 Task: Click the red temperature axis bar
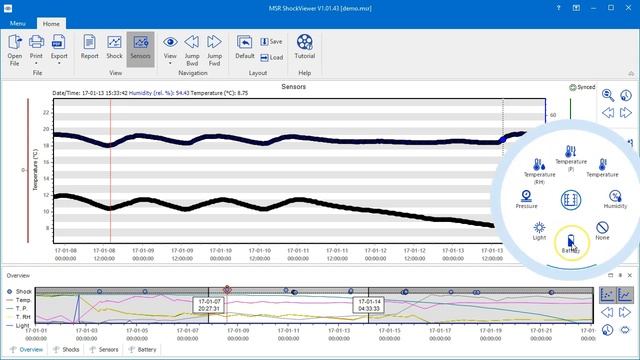pyautogui.click(x=28, y=170)
